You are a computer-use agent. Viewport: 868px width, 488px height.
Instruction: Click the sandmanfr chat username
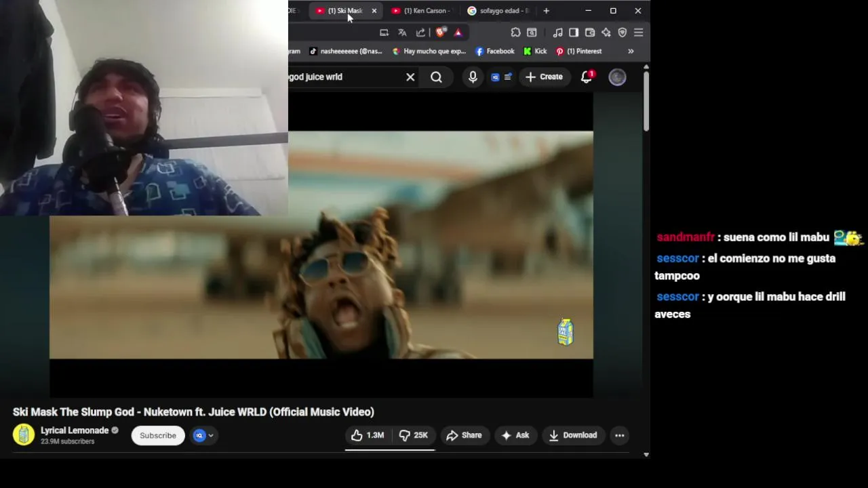click(686, 237)
